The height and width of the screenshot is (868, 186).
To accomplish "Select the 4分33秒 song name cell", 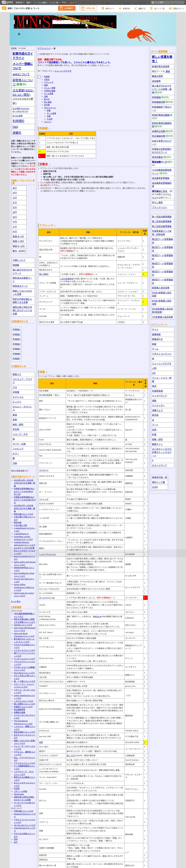I will coord(49,316).
